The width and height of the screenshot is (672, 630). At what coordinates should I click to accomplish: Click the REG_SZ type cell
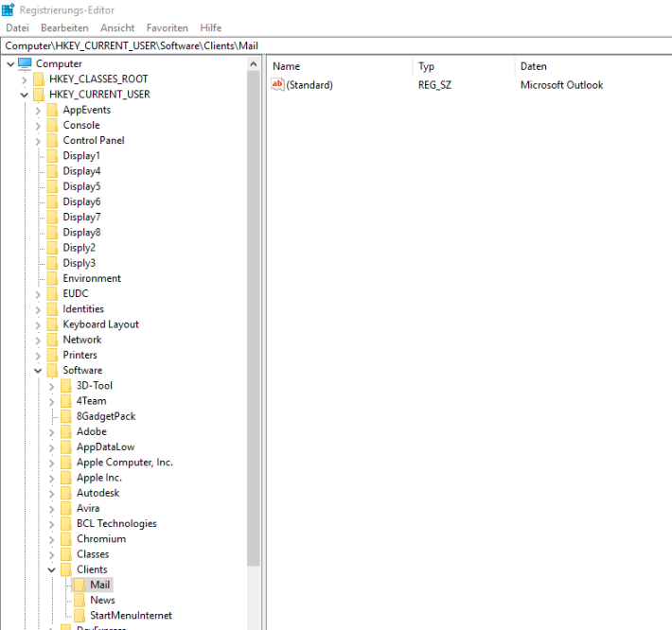click(x=434, y=85)
